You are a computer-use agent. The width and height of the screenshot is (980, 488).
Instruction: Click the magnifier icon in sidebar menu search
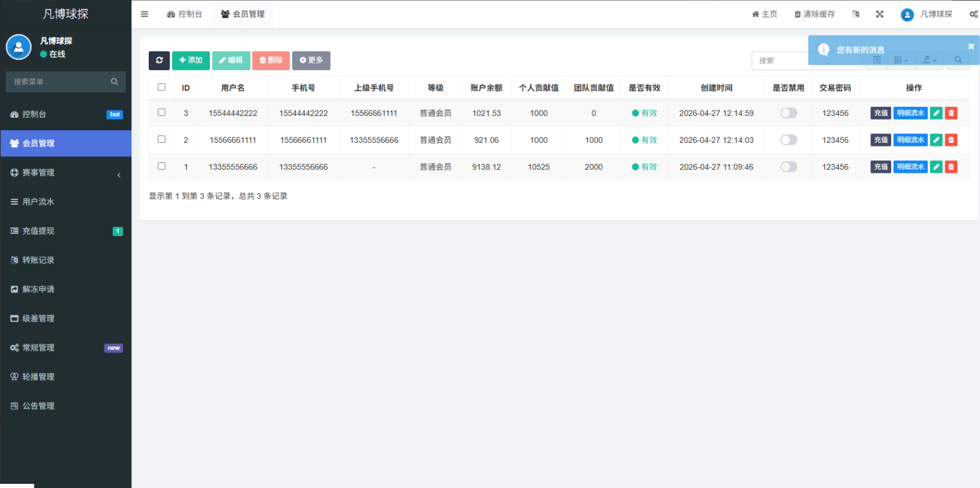[x=115, y=82]
